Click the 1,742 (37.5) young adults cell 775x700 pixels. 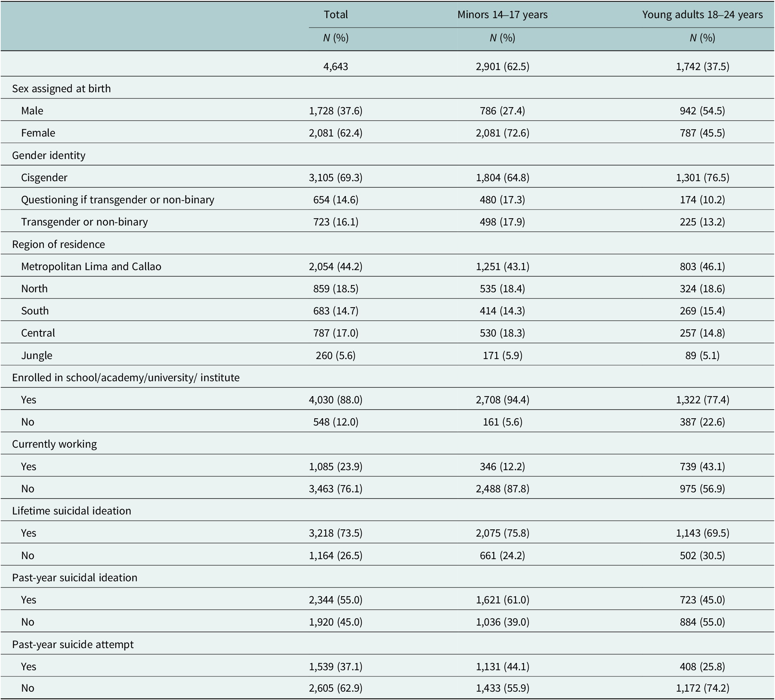702,66
